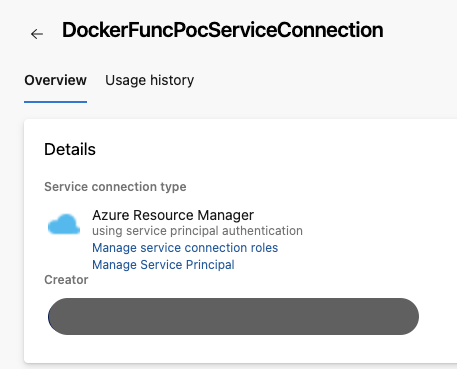Open Manage service connection roles link
Image resolution: width=457 pixels, height=369 pixels.
click(185, 248)
